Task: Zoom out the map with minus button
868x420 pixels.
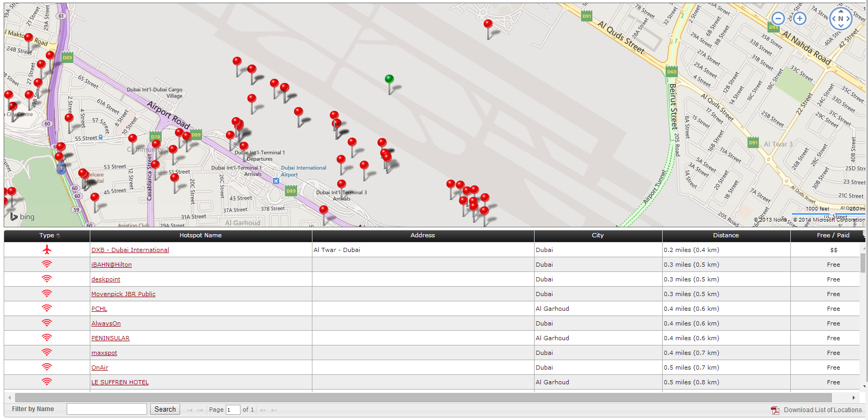Action: point(778,18)
